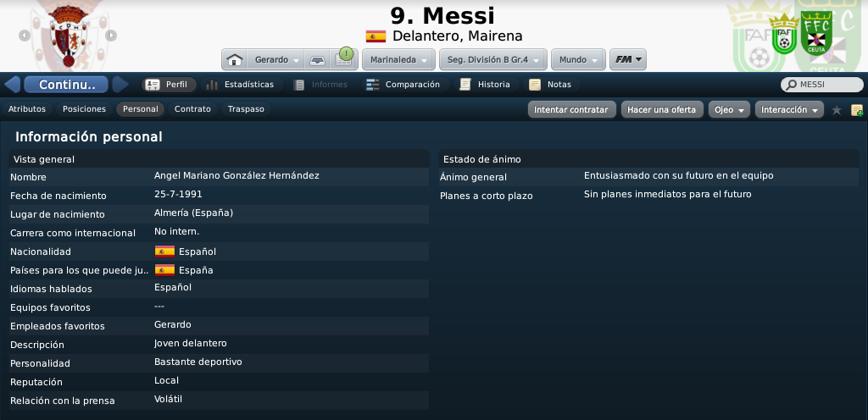This screenshot has width=868, height=420.
Task: Expand the Ojeo scouting dropdown
Action: [730, 110]
